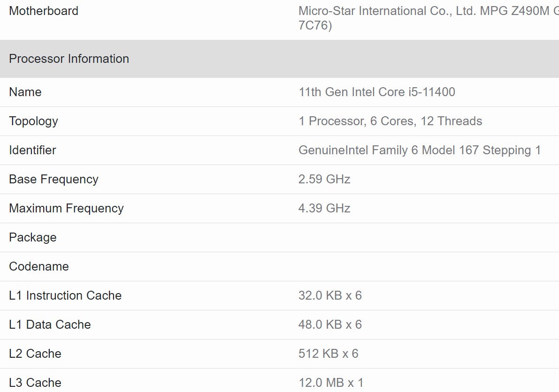The image size is (559, 392).
Task: Click the L2 Cache row label
Action: tap(35, 354)
